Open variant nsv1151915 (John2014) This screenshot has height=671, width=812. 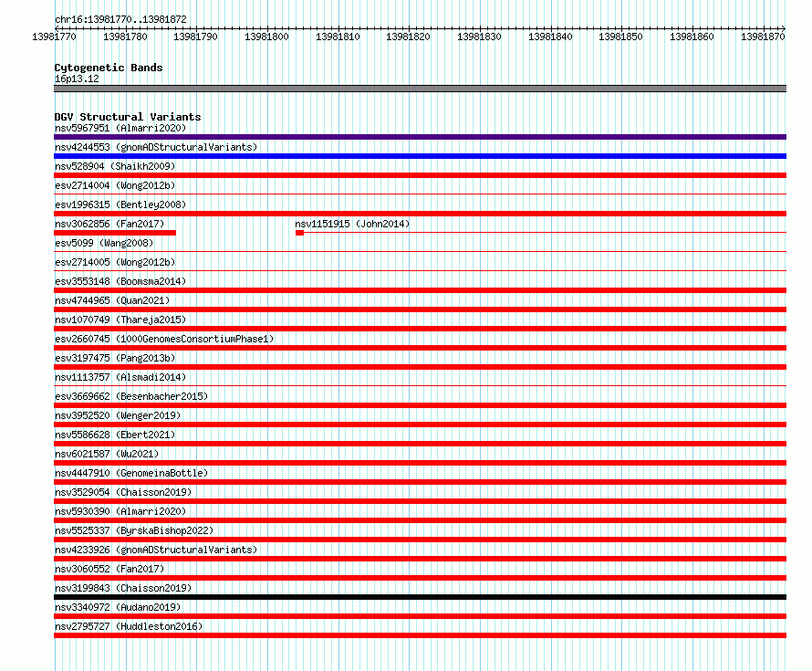click(x=352, y=224)
